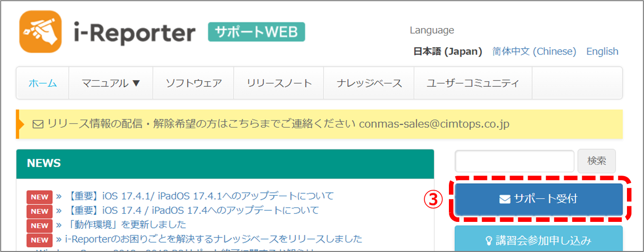Click the orange i-Reporter logo icon
This screenshot has width=644, height=252.
point(40,32)
